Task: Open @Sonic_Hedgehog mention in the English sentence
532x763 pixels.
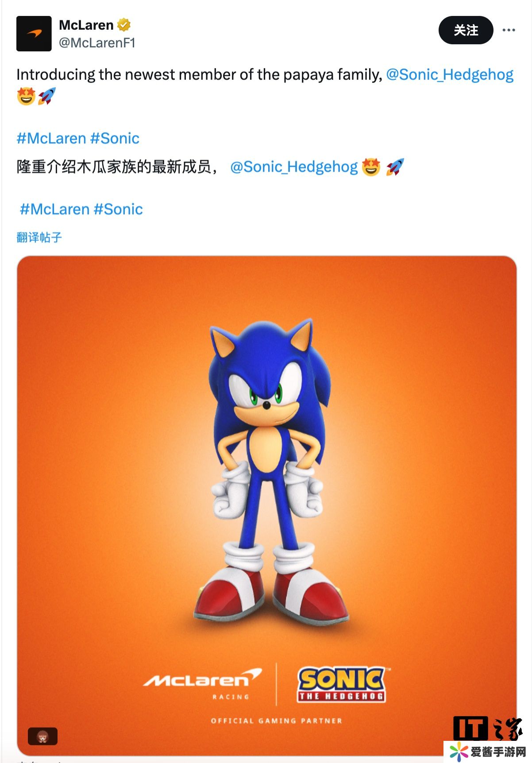Action: [x=450, y=74]
